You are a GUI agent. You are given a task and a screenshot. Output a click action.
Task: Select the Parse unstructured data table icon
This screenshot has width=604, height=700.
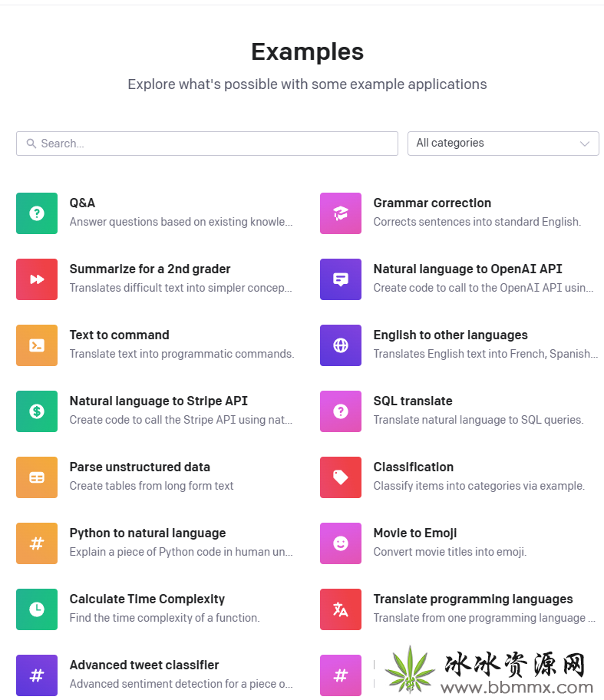coord(37,477)
